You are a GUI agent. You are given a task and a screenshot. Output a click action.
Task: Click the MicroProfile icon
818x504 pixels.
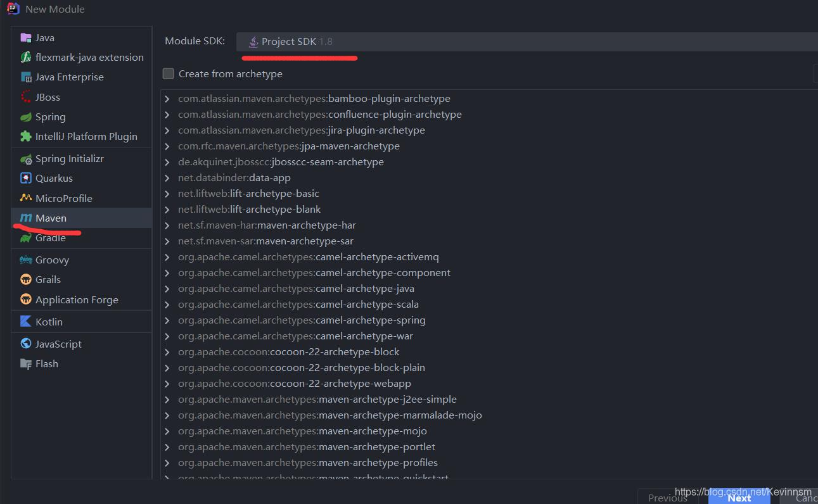[x=26, y=198]
